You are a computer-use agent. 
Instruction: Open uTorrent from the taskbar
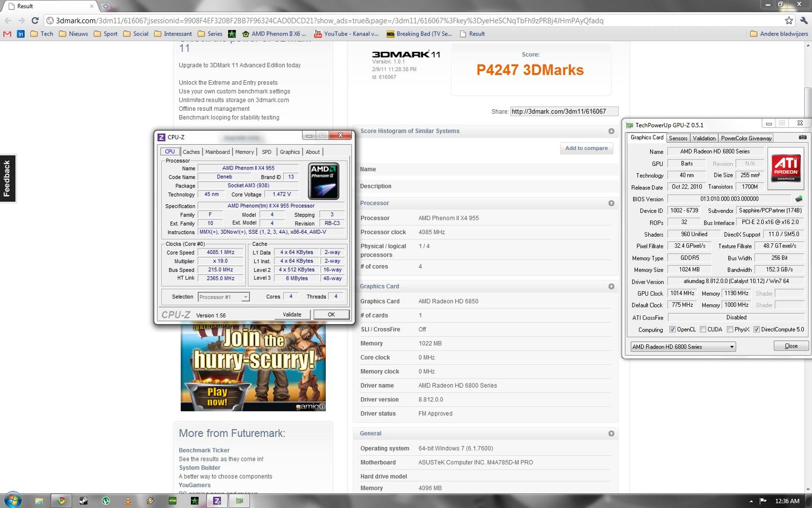point(106,501)
